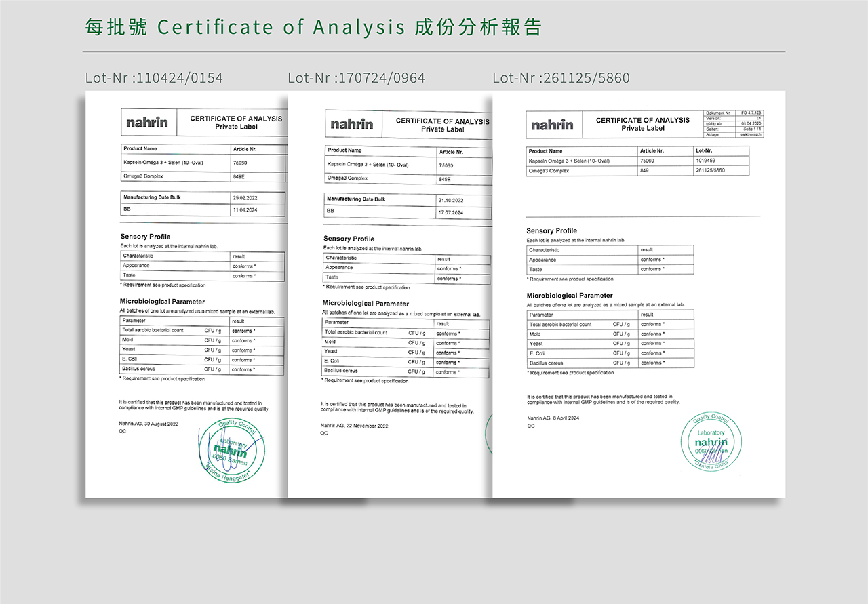This screenshot has height=604, width=868.
Task: Click 'Omega3 Complex' row in first certificate
Action: (x=203, y=176)
